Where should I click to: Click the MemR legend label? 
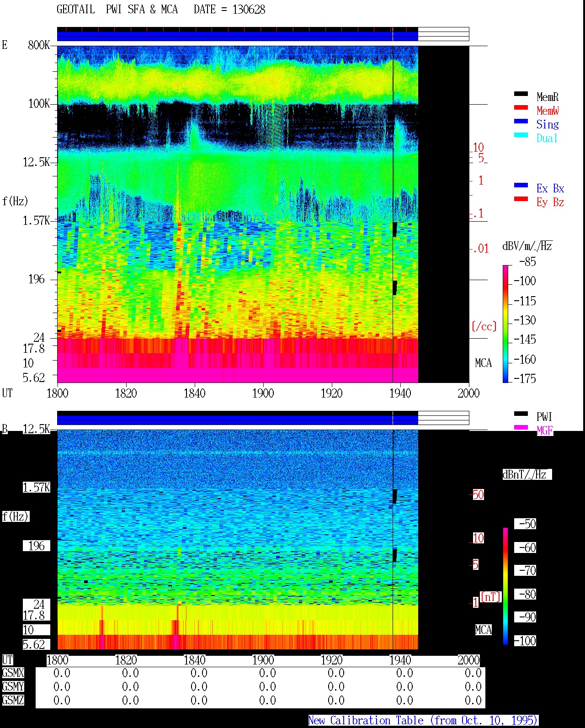(548, 97)
